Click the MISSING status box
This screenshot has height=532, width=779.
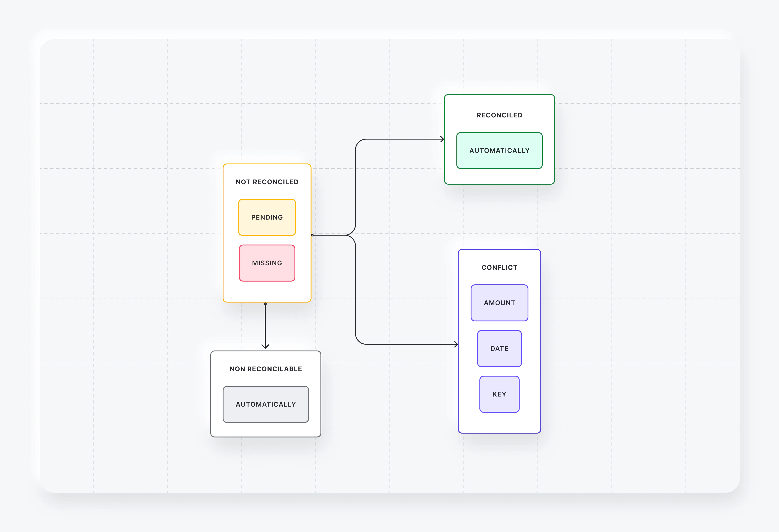[x=267, y=263]
